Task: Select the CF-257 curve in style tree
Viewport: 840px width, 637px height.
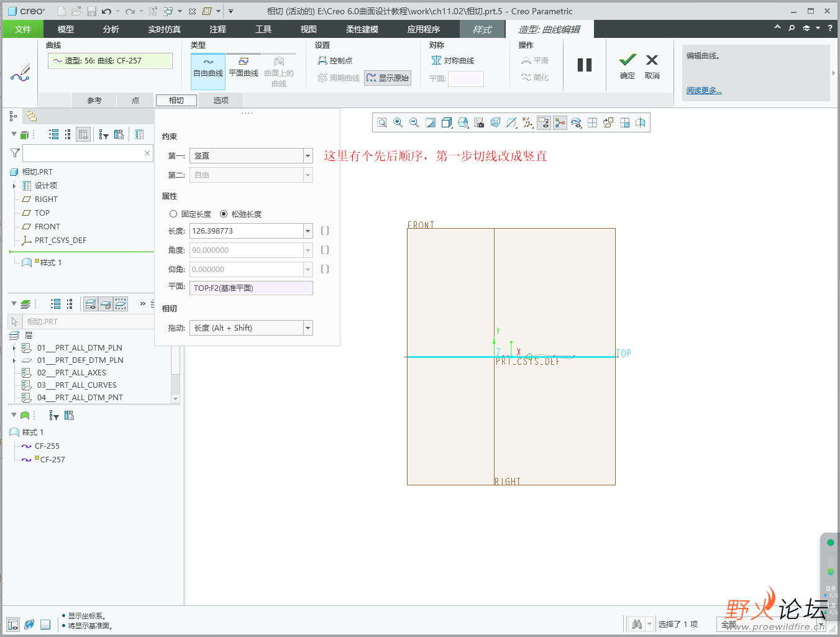Action: (52, 460)
